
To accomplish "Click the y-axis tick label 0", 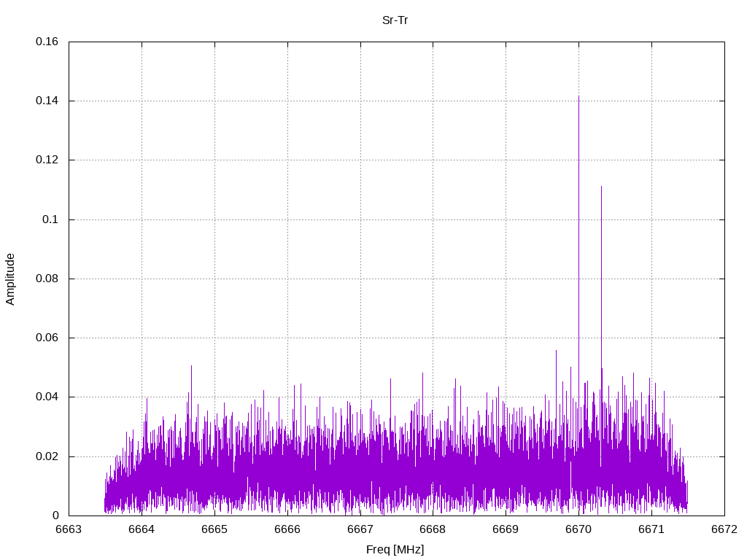I will pyautogui.click(x=55, y=515).
